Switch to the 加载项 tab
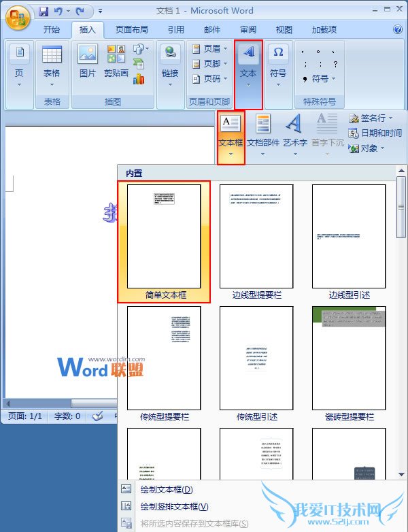408x532 pixels. click(x=324, y=30)
